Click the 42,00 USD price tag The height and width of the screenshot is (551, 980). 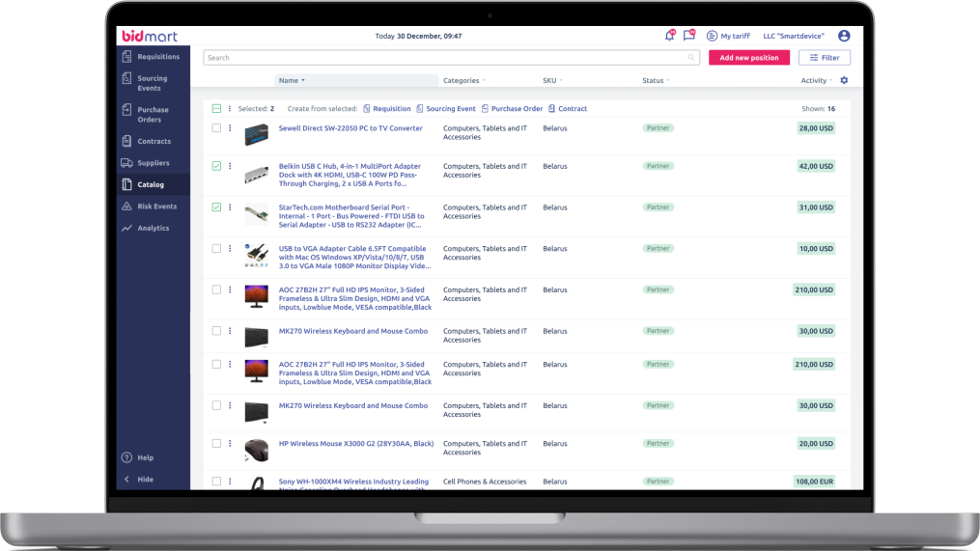(816, 166)
